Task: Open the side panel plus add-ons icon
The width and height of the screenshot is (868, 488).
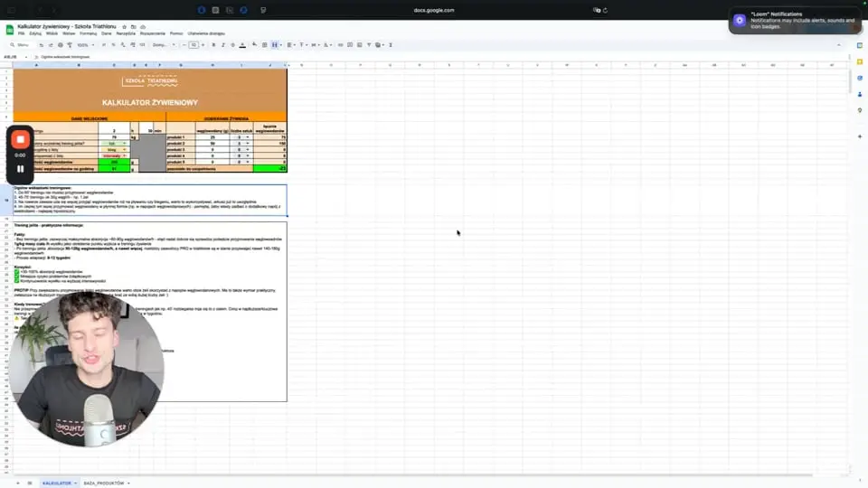Action: 860,136
